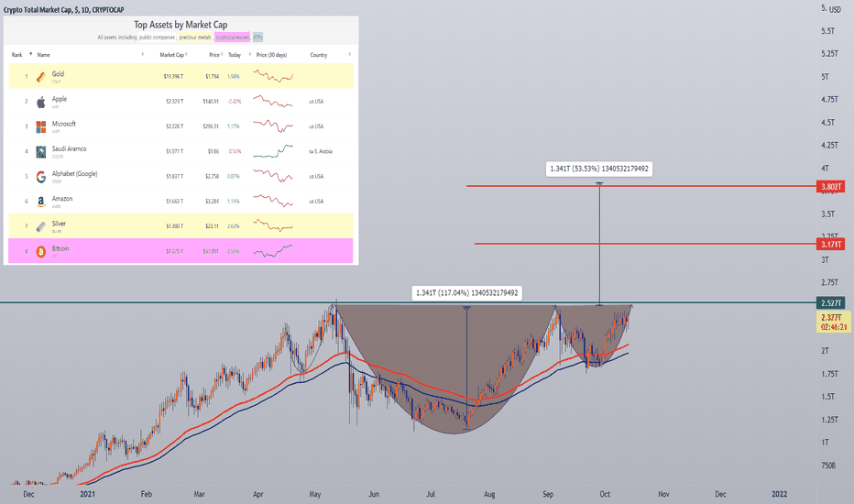Viewport: 854px width, 504px height.
Task: Click the Microsoft 30-day price sparkline
Action: (273, 126)
